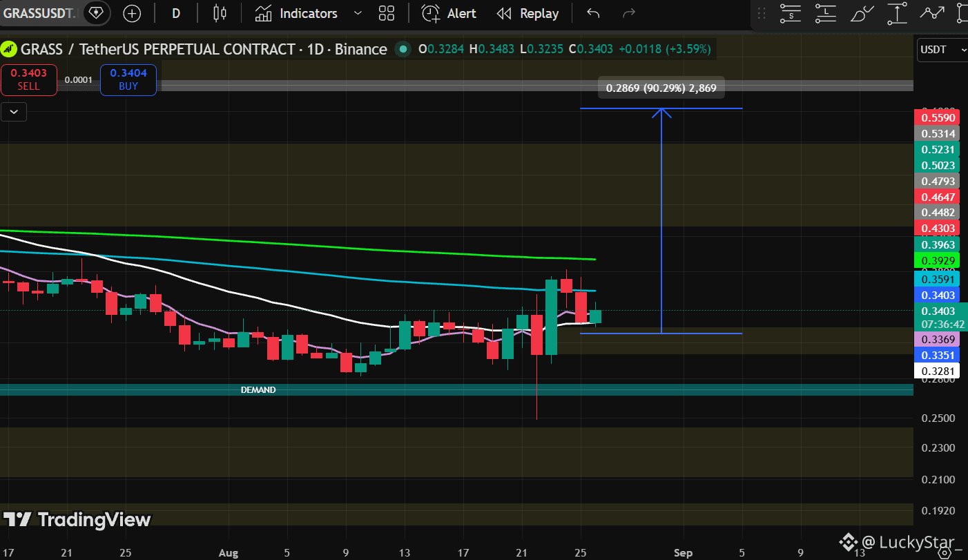The image size is (968, 560).
Task: Select the Price Range measure tool
Action: click(897, 13)
